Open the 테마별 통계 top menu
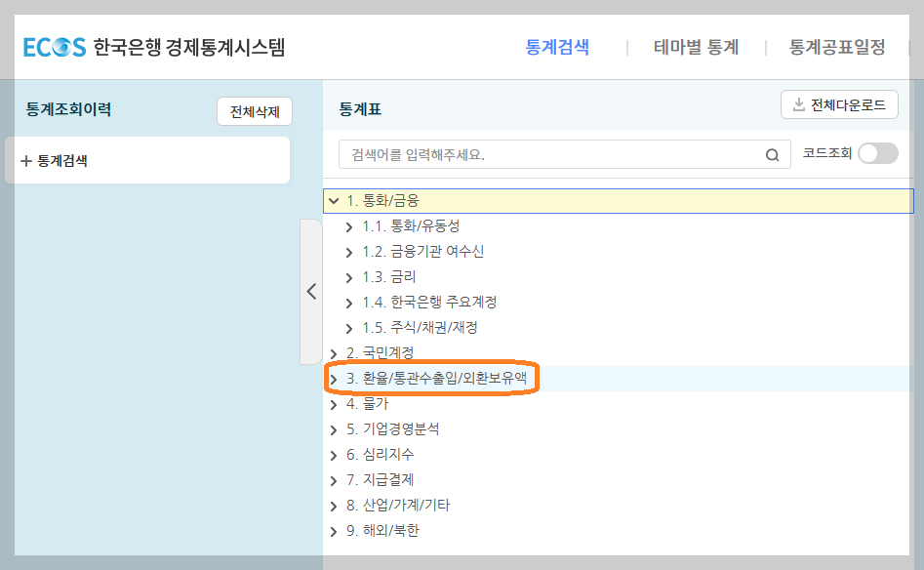 point(696,47)
